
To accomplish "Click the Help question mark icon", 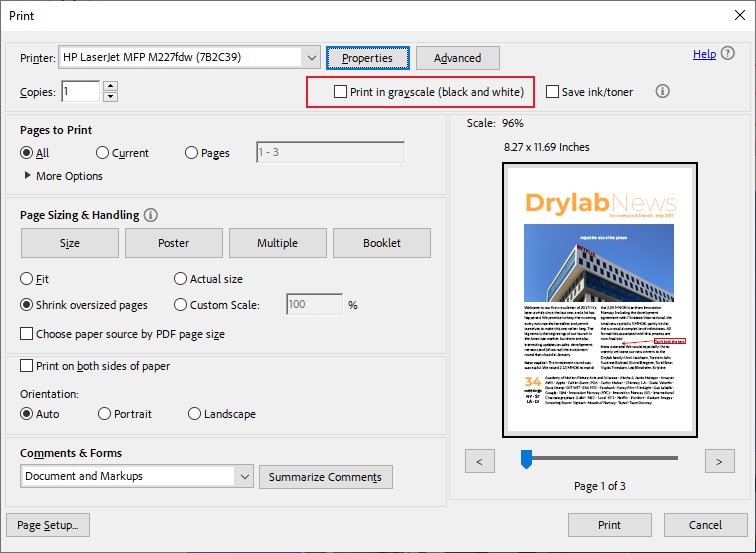I will click(x=728, y=53).
